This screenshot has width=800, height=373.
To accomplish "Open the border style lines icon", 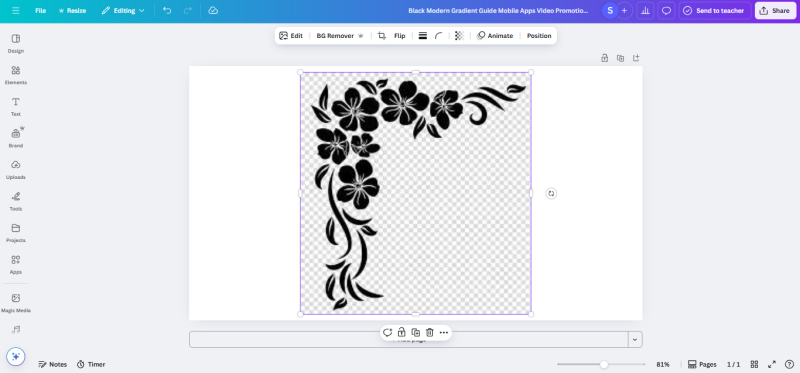I will 422,36.
